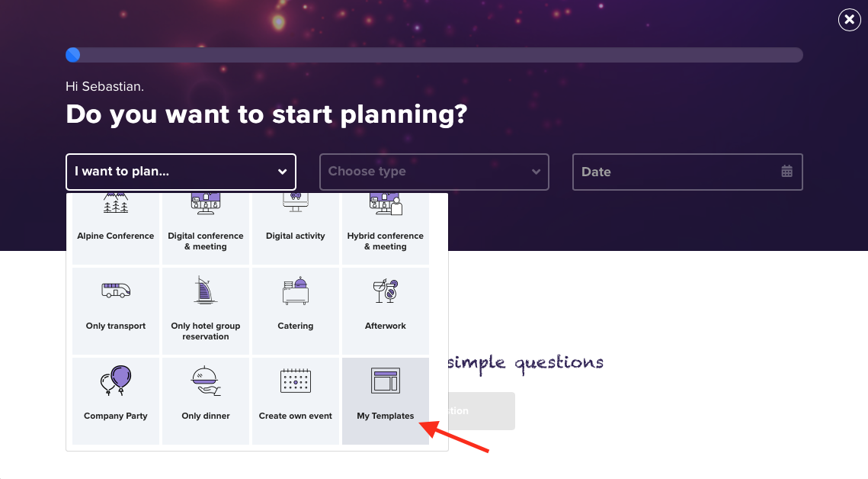Open the My Templates tile
This screenshot has height=479, width=868.
click(x=386, y=401)
